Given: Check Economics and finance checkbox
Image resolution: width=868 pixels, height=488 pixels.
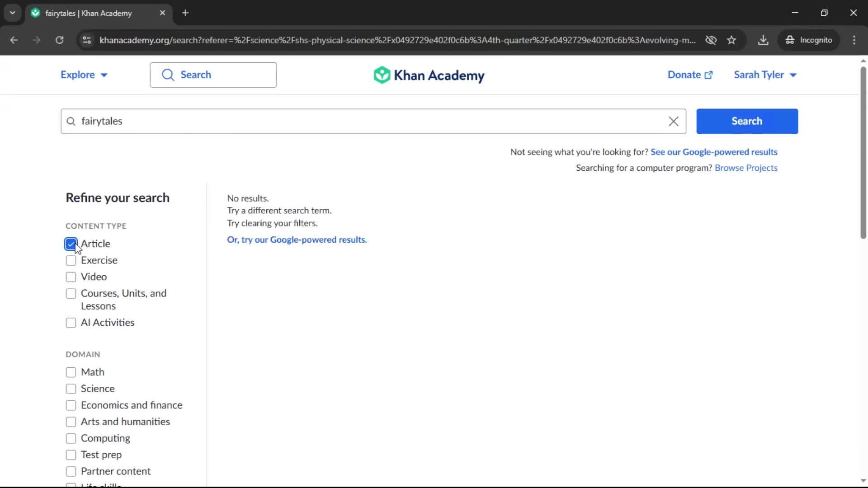Looking at the screenshot, I should tap(71, 405).
